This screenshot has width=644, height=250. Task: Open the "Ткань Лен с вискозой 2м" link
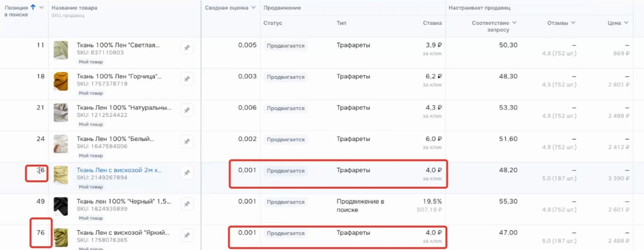tap(119, 170)
